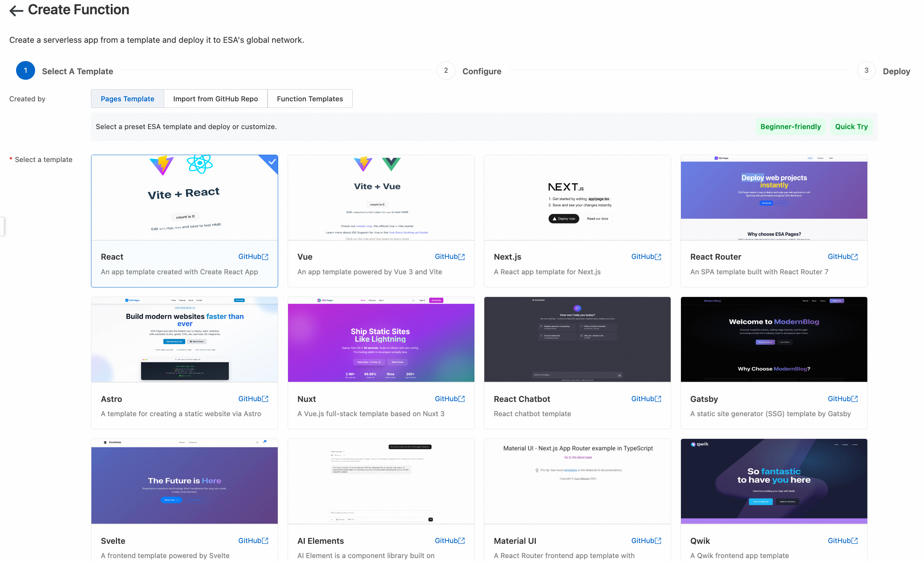Open the Gatsby template's GitHub external link icon
The image size is (924, 561).
855,399
